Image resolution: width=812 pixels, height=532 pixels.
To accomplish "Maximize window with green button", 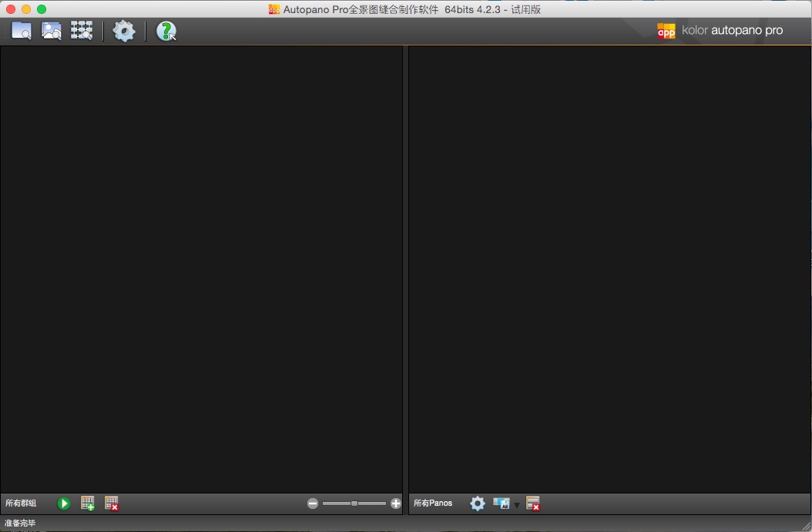I will [x=42, y=9].
